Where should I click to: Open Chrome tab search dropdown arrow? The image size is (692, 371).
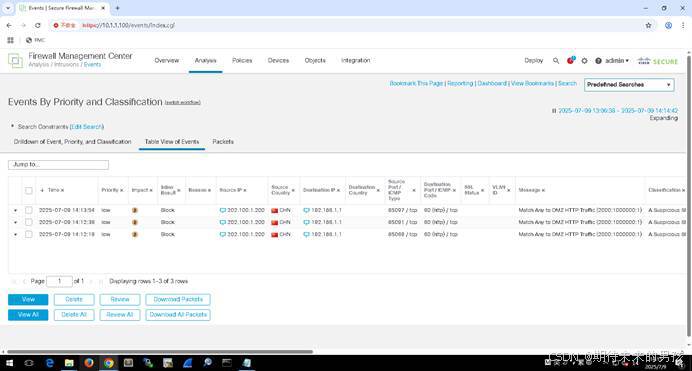click(8, 8)
